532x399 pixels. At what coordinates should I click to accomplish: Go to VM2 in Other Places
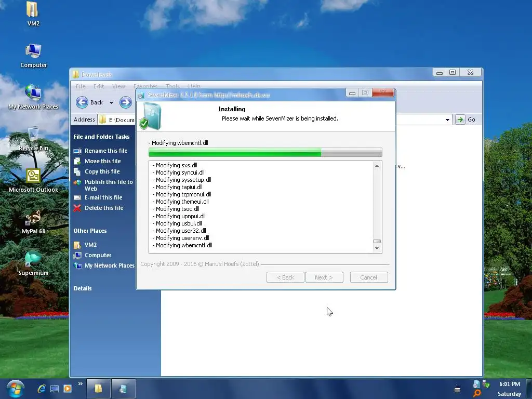click(x=90, y=245)
